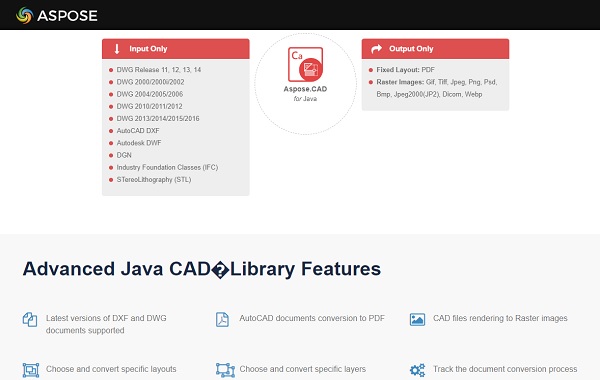The width and height of the screenshot is (600, 380).
Task: Click 'Choose and convert specific layouts' text
Action: pyautogui.click(x=111, y=369)
